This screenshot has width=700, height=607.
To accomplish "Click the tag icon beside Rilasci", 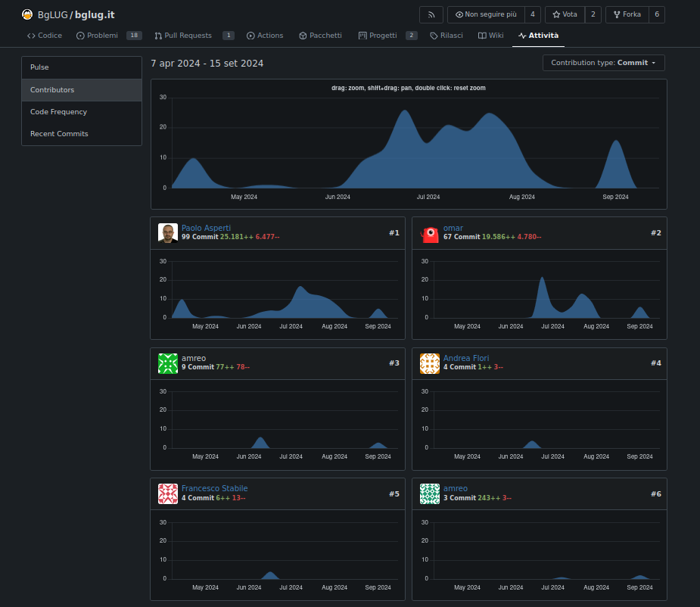I will pos(434,36).
